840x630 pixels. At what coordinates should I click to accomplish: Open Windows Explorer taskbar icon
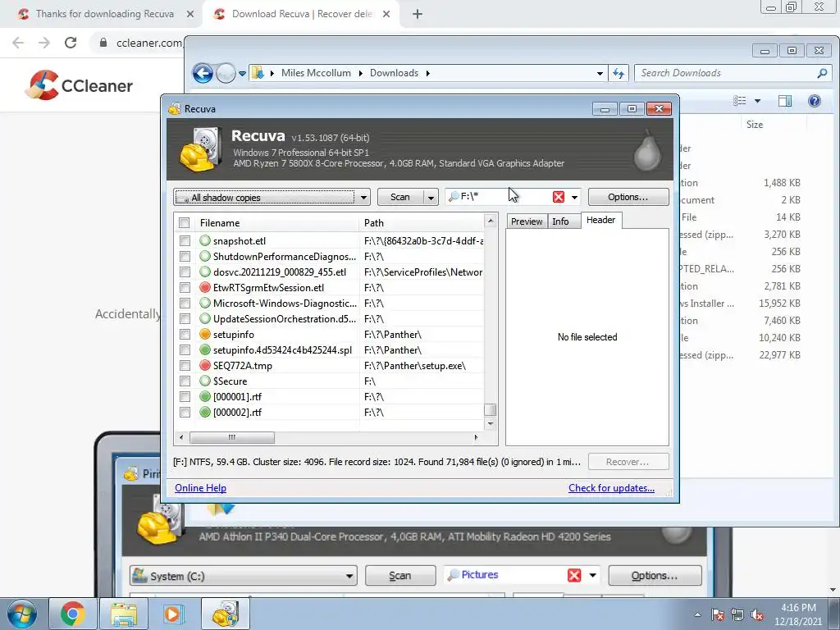(x=123, y=614)
